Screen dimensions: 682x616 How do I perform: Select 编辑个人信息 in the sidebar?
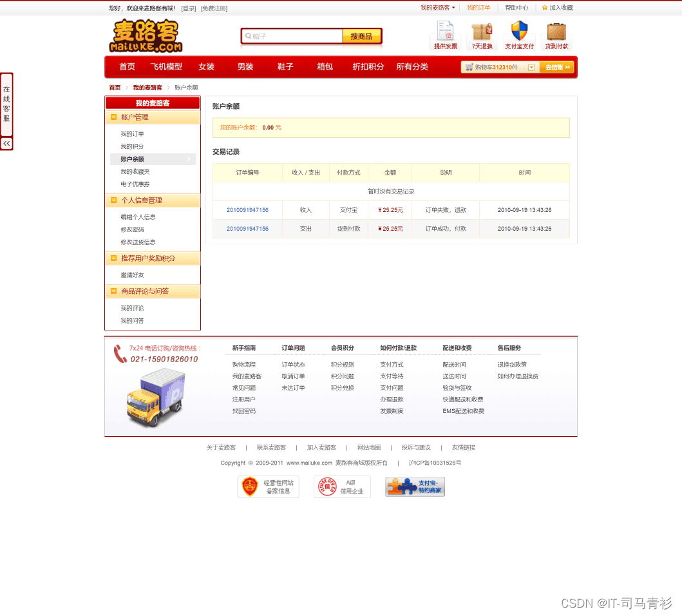[138, 217]
